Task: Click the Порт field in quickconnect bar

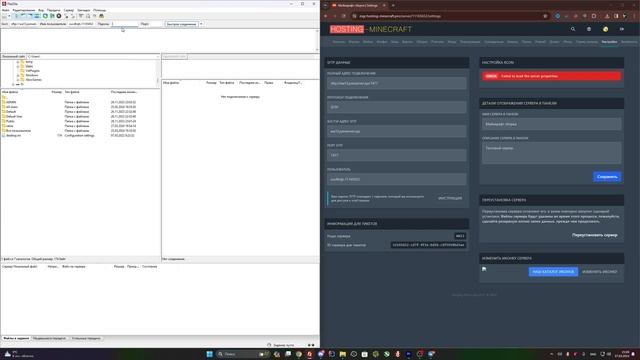Action: tap(156, 24)
